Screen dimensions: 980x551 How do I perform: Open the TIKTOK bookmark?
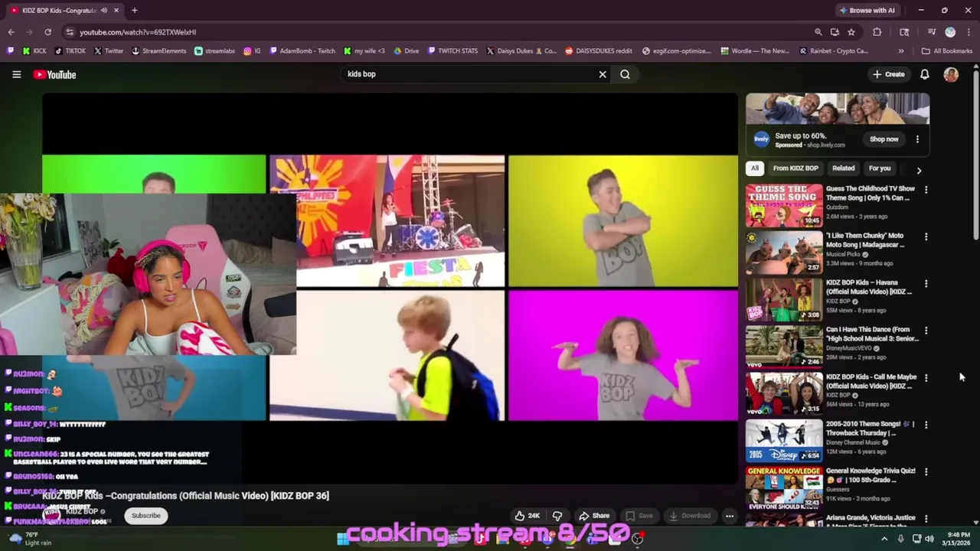[x=70, y=51]
